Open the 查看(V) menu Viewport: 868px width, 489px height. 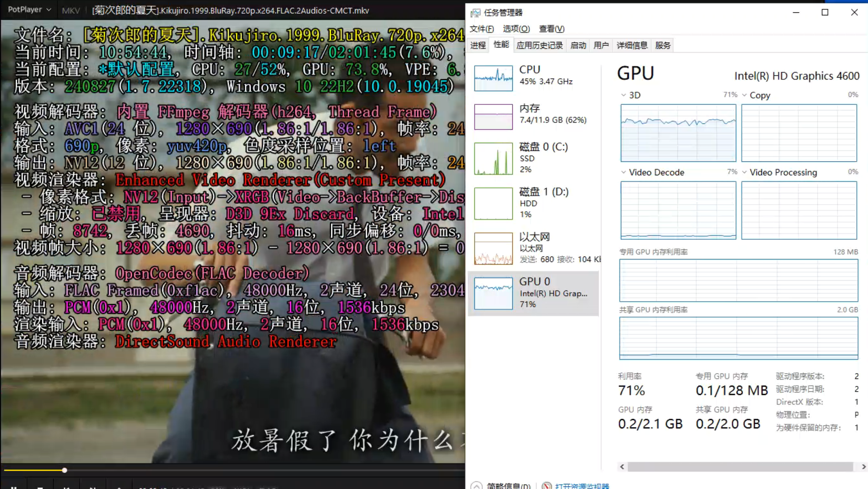552,29
